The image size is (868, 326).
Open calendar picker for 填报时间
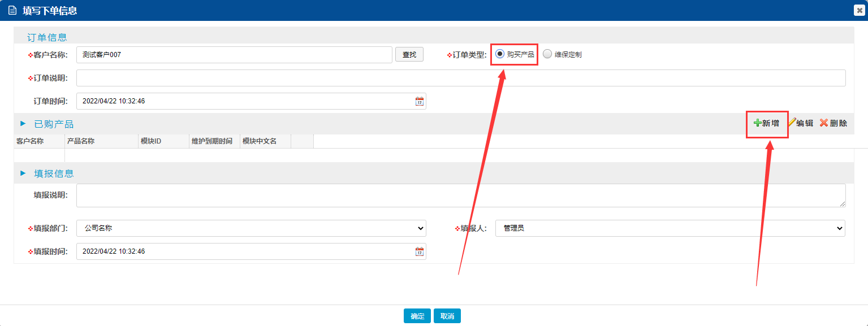419,251
